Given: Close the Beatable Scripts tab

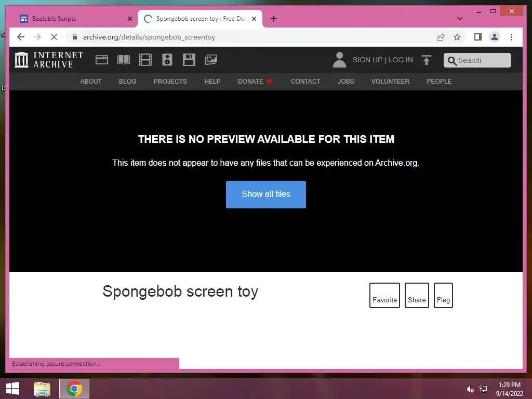Looking at the screenshot, I should pyautogui.click(x=129, y=19).
